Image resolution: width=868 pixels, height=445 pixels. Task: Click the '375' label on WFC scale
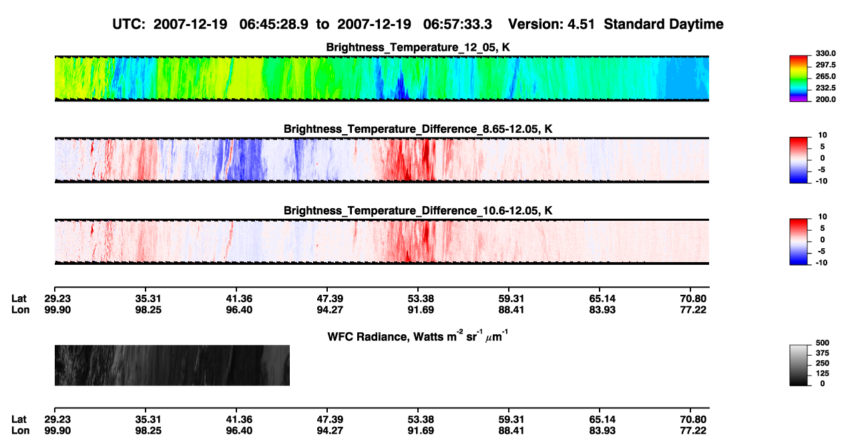point(824,353)
